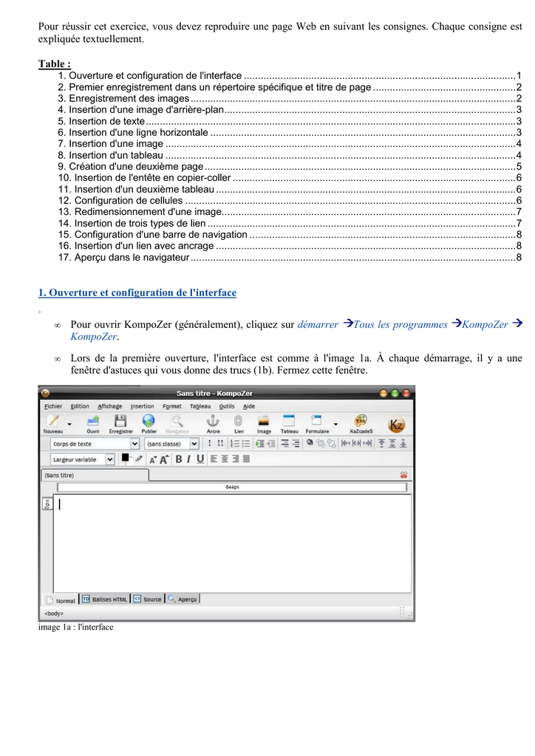Image resolution: width=535 pixels, height=756 pixels.
Task: Switch to the Source tab
Action: [x=148, y=599]
